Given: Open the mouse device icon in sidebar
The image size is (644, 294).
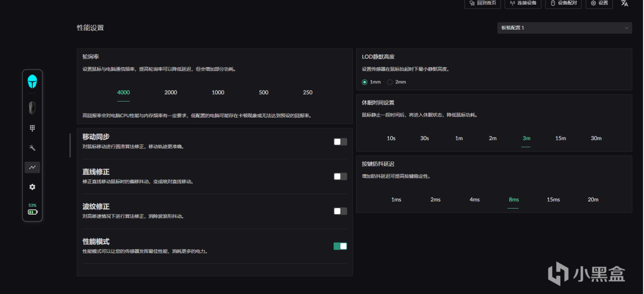Looking at the screenshot, I should tap(32, 108).
